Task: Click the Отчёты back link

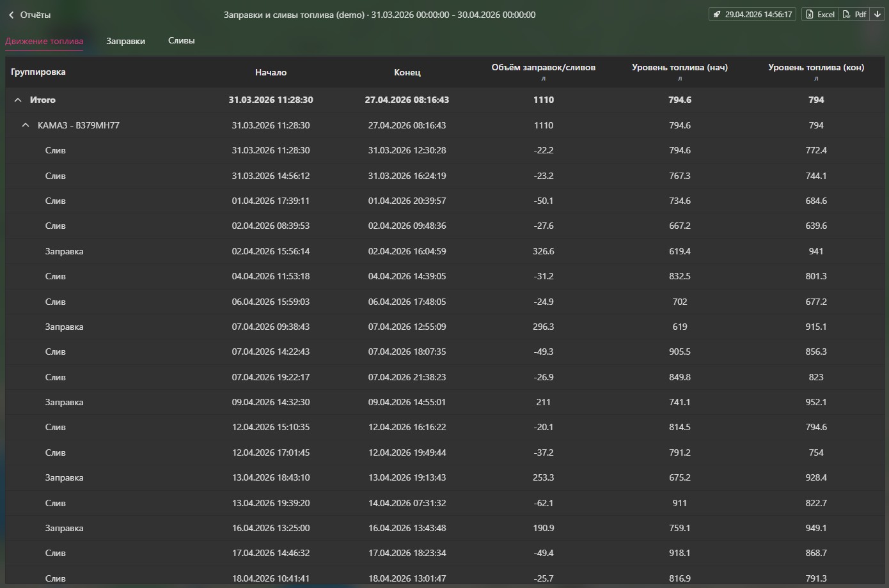Action: [35, 15]
